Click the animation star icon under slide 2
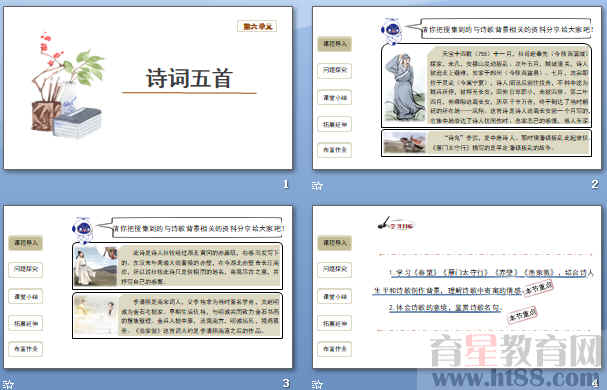The width and height of the screenshot is (607, 390). [x=317, y=186]
